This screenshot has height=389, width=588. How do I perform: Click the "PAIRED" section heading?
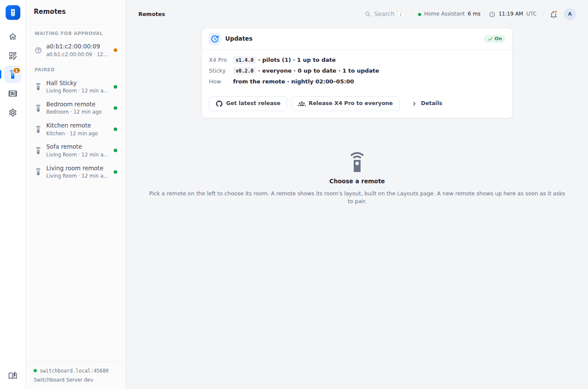click(45, 70)
